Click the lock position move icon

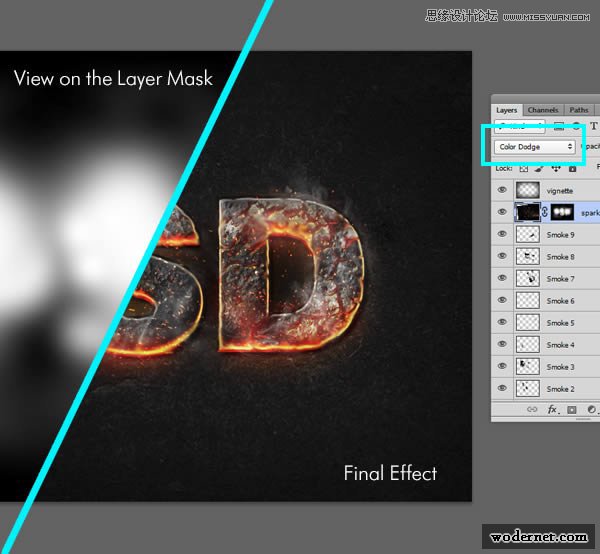click(556, 168)
